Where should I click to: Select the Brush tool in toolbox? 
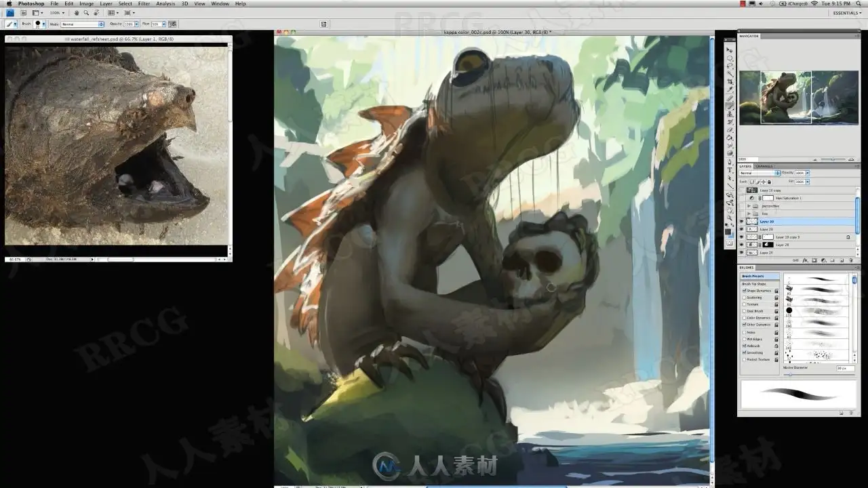pyautogui.click(x=730, y=106)
